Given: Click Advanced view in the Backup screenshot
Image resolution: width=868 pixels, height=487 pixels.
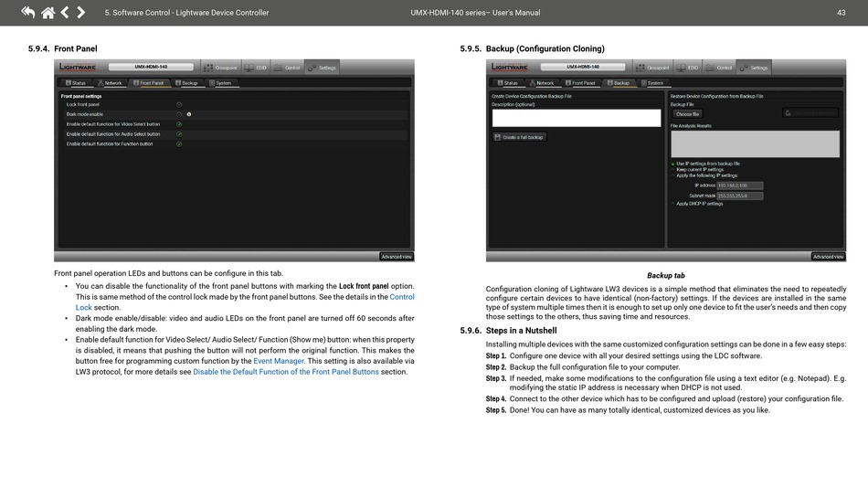Looking at the screenshot, I should (828, 257).
